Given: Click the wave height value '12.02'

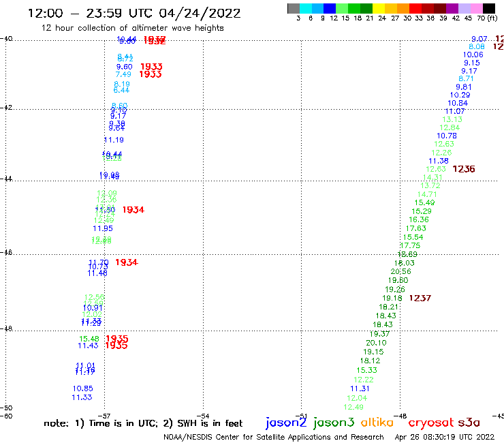Looking at the screenshot, I should click(x=92, y=314).
